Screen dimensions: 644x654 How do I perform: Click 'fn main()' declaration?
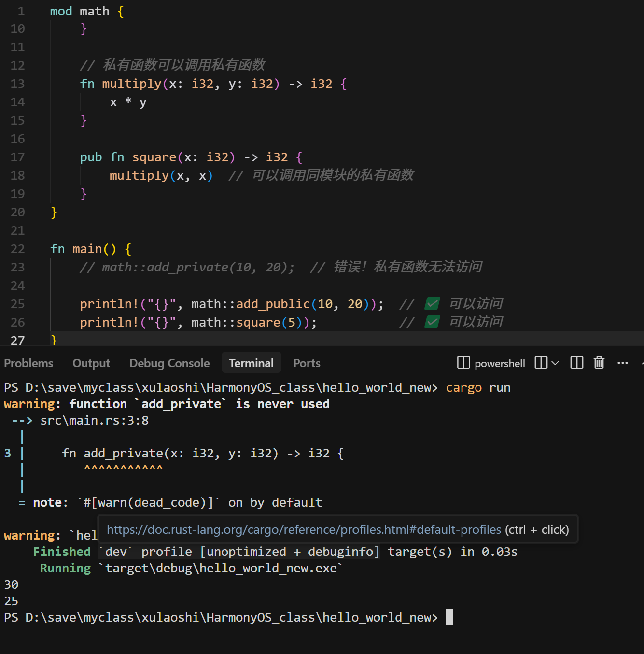(84, 249)
